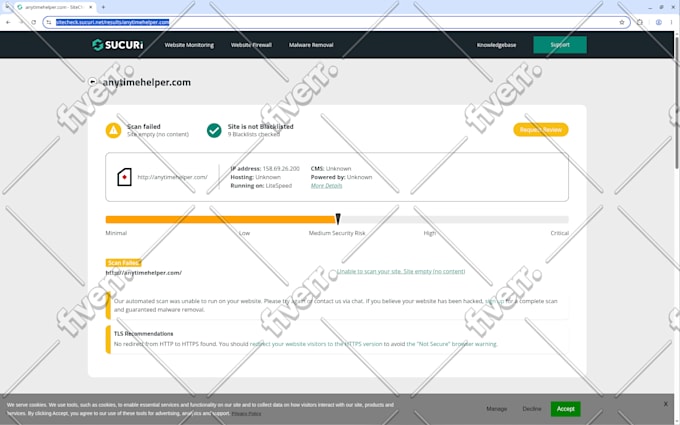Open redirect visitors to HTTPS version link

click(x=316, y=344)
